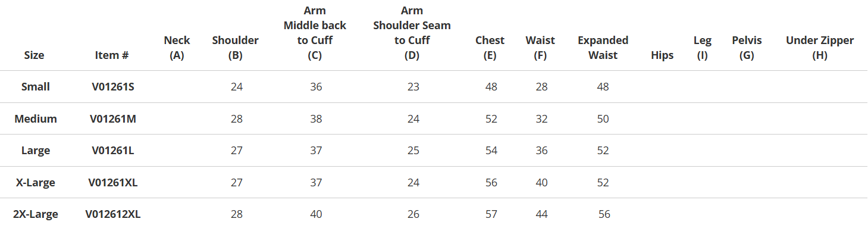Select item number V01261S
Viewport: 868px width, 228px height.
coord(113,87)
